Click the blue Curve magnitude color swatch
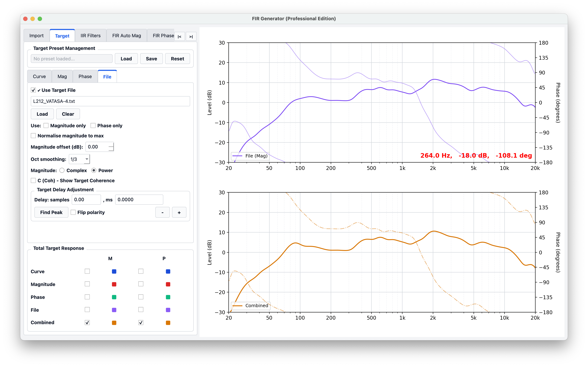The image size is (588, 367). pyautogui.click(x=114, y=271)
